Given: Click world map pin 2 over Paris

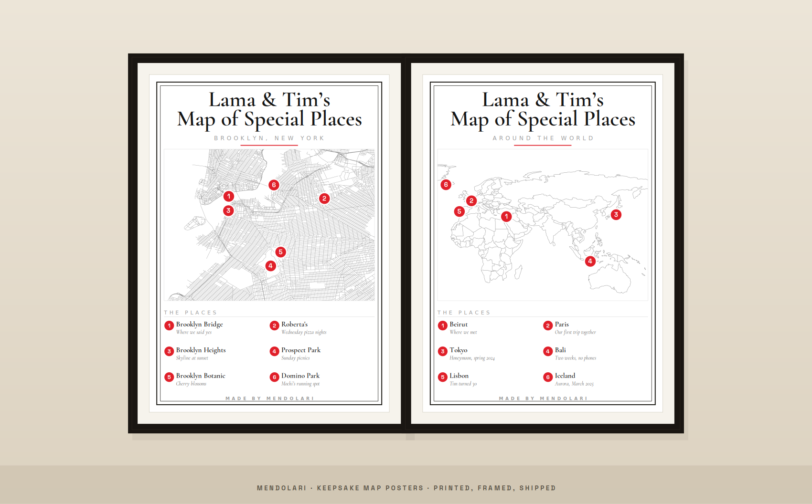Looking at the screenshot, I should tap(471, 201).
